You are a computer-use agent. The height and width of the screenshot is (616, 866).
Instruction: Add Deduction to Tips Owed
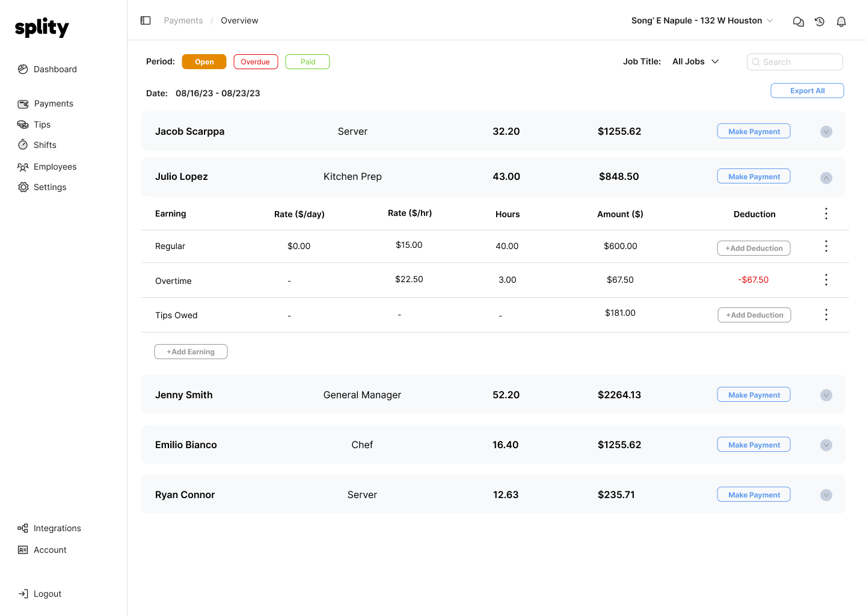(754, 315)
